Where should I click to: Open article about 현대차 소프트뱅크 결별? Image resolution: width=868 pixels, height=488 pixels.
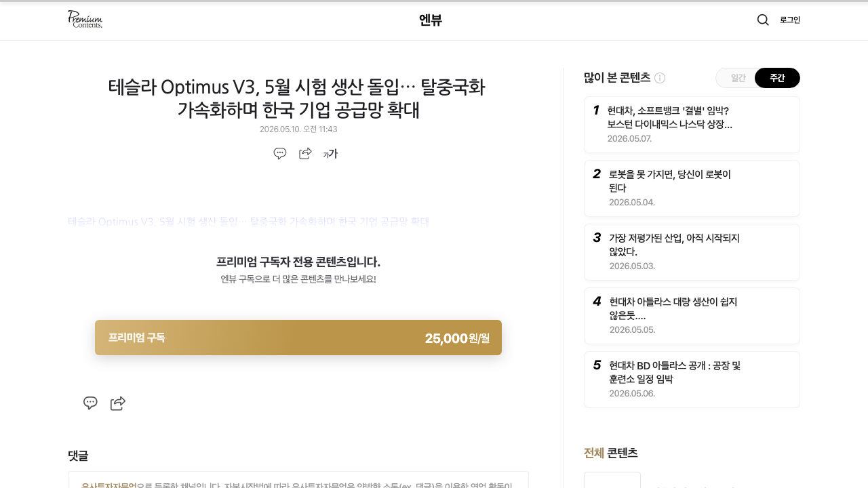click(x=692, y=125)
